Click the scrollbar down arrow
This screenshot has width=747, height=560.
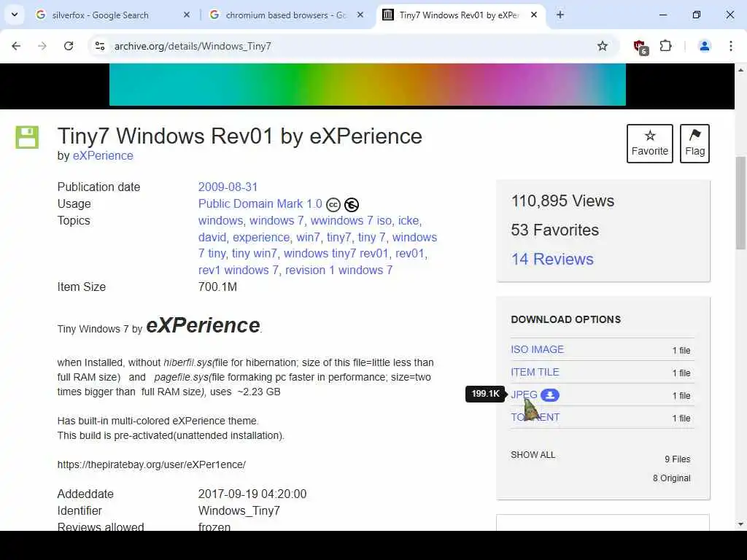coord(740,524)
